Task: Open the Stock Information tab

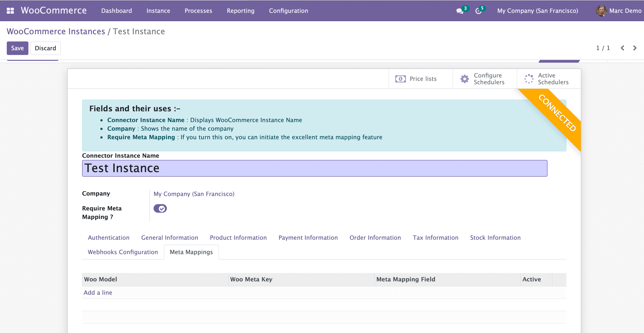Action: pos(495,237)
